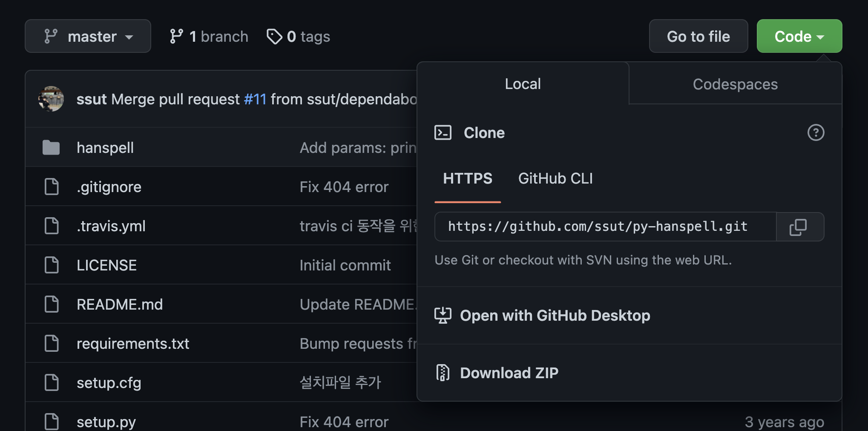The width and height of the screenshot is (868, 431).
Task: Open the README.md file
Action: pos(120,305)
